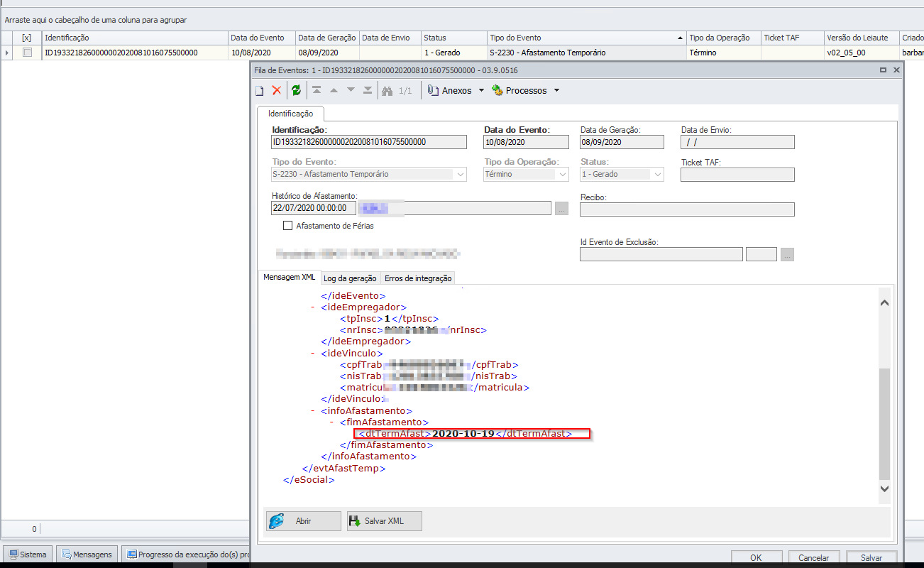Sort by the Data de Geração column header

pos(327,38)
